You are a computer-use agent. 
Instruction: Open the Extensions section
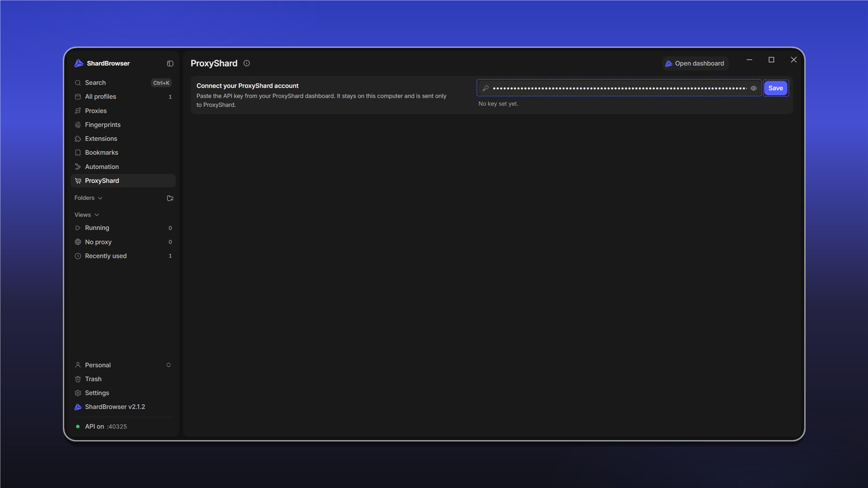pyautogui.click(x=123, y=139)
